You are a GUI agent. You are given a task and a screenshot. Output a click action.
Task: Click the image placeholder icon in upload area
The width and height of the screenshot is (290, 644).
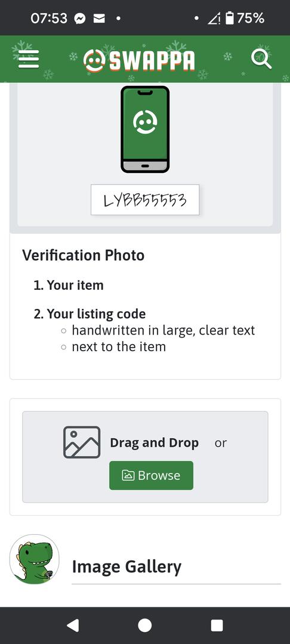(x=82, y=442)
